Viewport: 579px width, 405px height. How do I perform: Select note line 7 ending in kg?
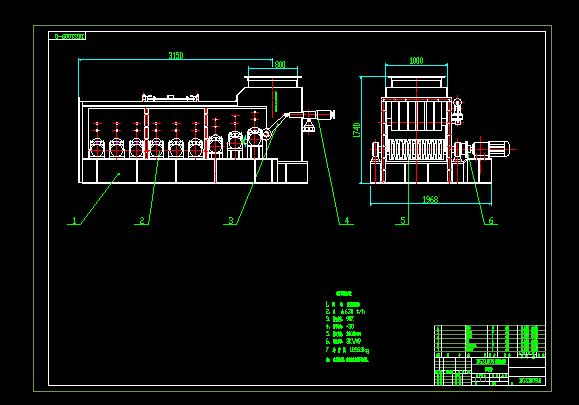[x=347, y=350]
